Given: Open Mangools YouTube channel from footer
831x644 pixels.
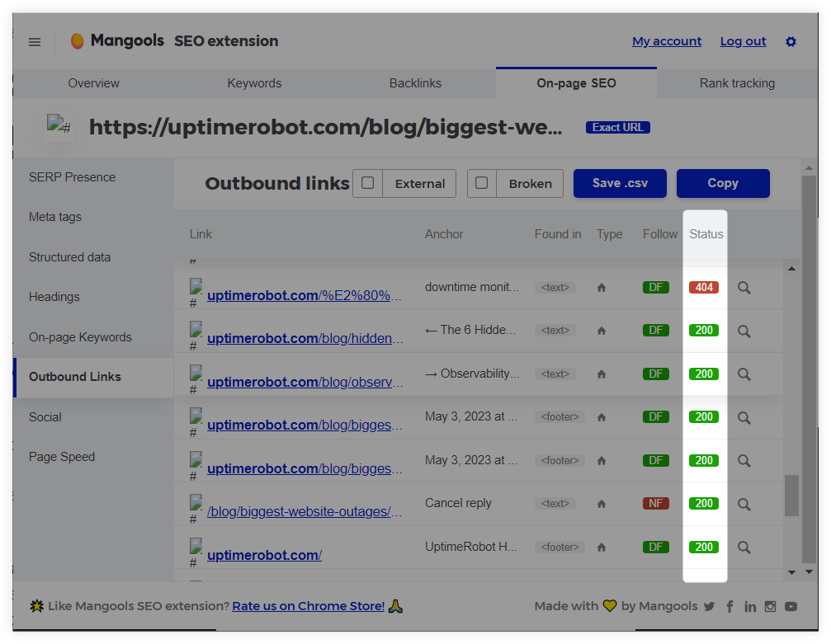Looking at the screenshot, I should [x=791, y=606].
